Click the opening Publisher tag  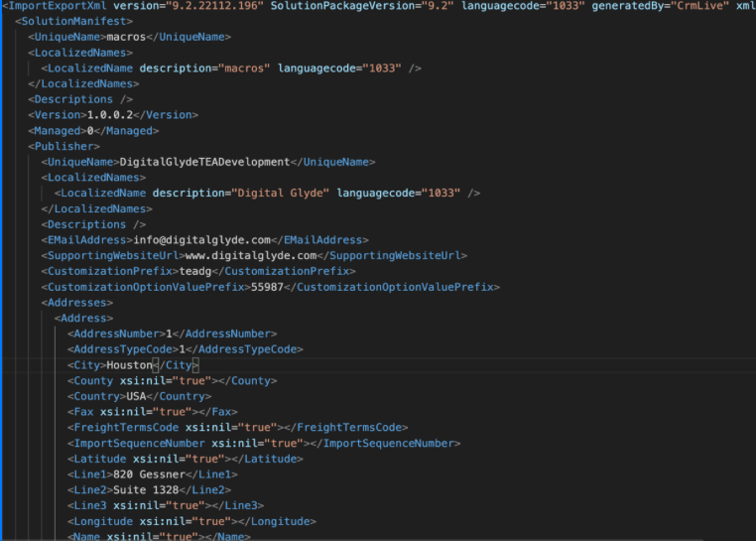(63, 146)
